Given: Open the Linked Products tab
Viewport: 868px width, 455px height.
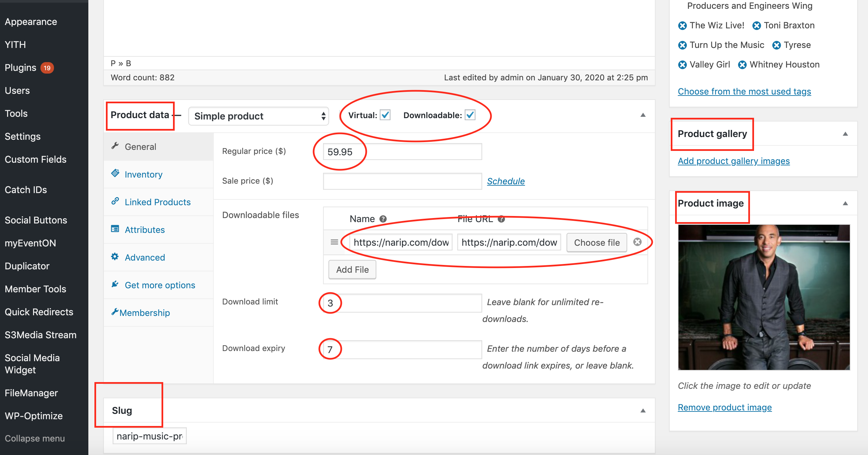Looking at the screenshot, I should (x=157, y=202).
